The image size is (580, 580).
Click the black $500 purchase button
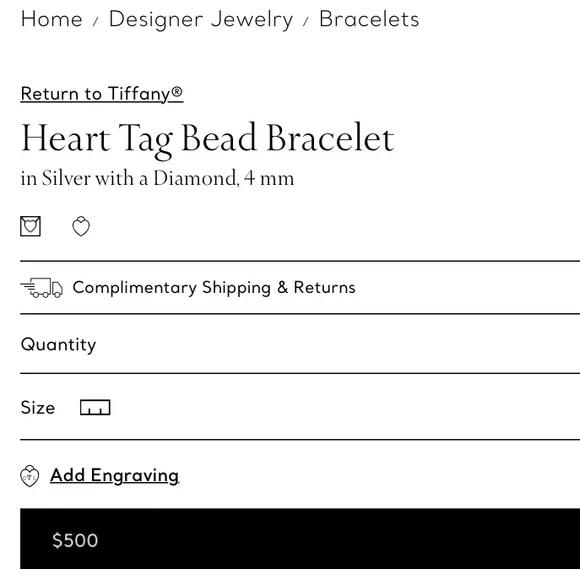click(x=300, y=539)
